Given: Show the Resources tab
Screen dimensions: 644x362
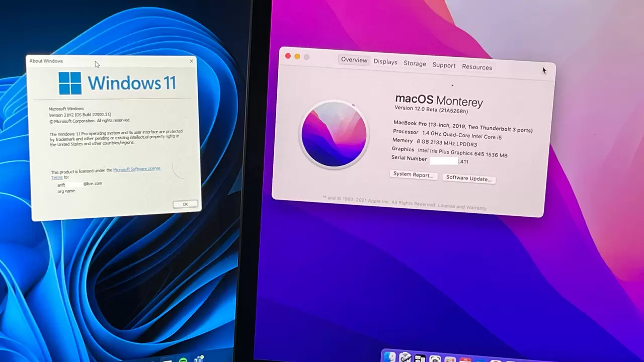Looking at the screenshot, I should (x=477, y=67).
